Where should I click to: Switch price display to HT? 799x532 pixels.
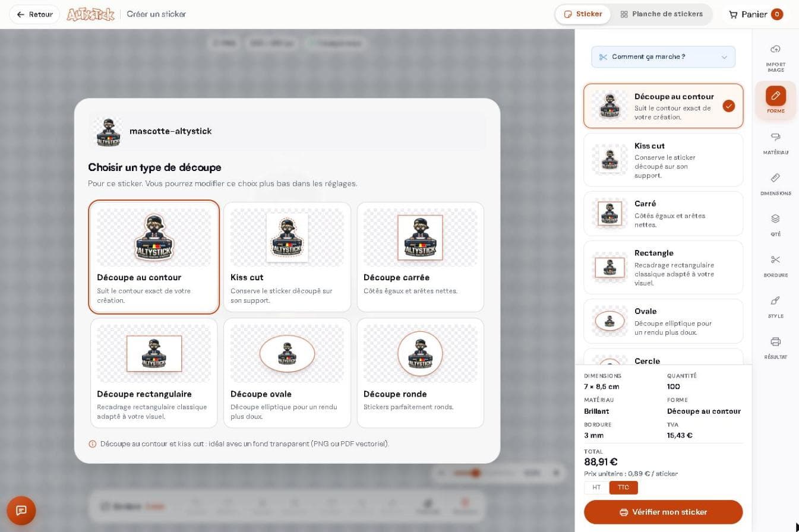click(596, 487)
